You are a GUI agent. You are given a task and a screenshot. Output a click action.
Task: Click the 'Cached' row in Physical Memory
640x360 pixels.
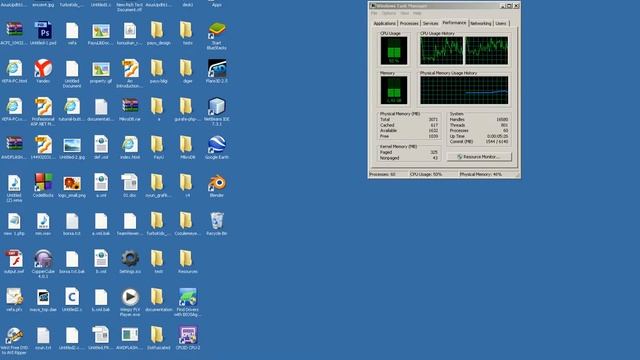tap(409, 125)
